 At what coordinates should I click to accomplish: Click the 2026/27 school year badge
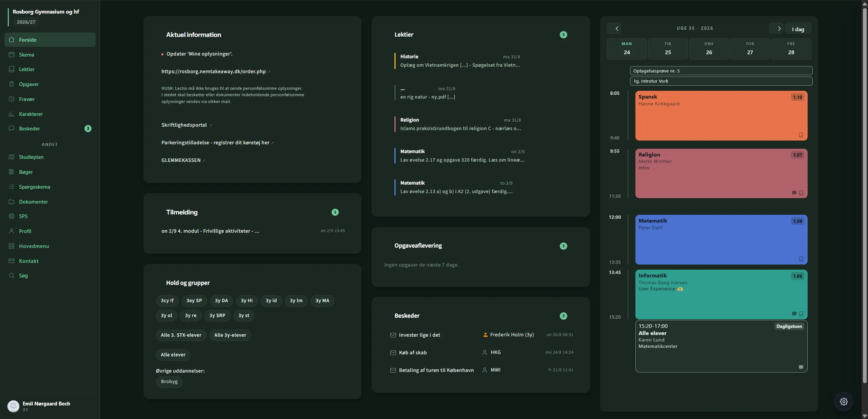coord(26,22)
